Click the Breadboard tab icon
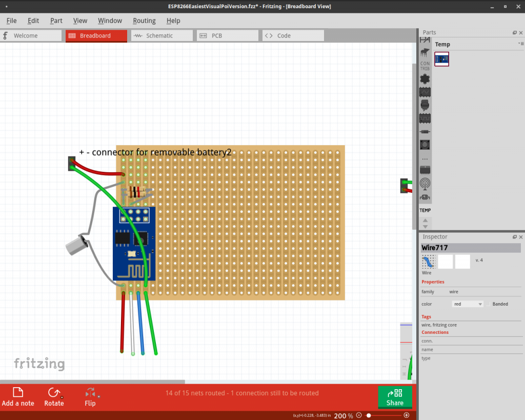Viewport: 525px width, 420px height. (72, 36)
